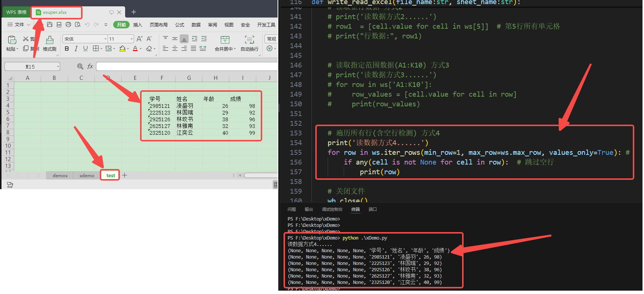Expand the fill color dropdown arrow
The width and height of the screenshot is (644, 294).
coord(128,49)
